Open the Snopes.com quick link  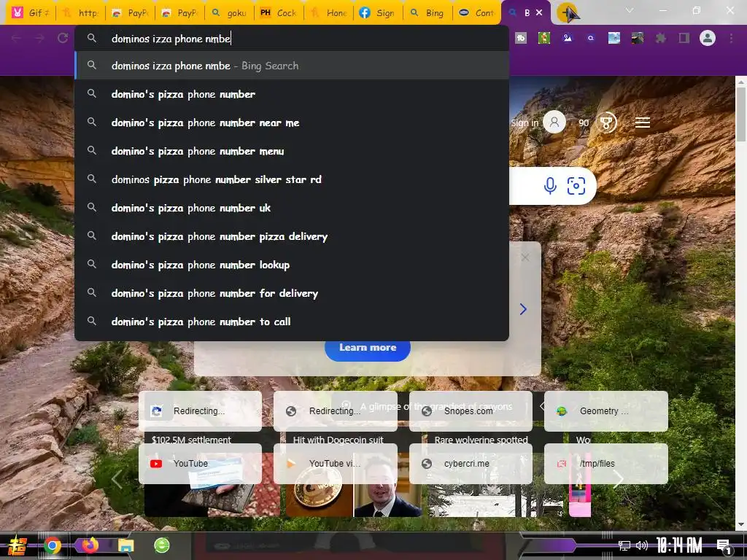(471, 411)
